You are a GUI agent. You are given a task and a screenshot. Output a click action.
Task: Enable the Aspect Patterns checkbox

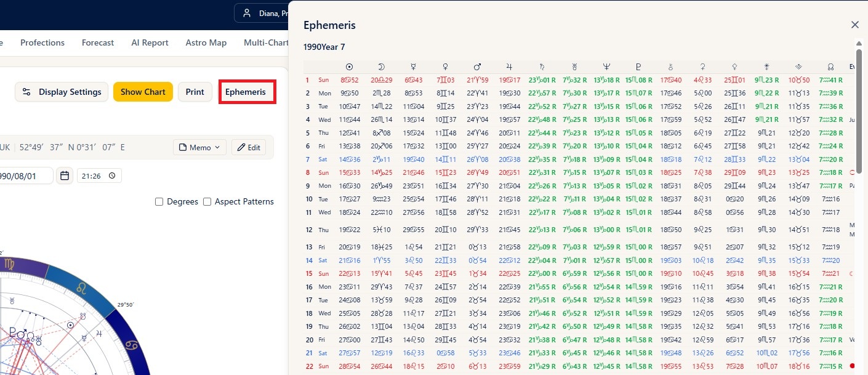(207, 201)
